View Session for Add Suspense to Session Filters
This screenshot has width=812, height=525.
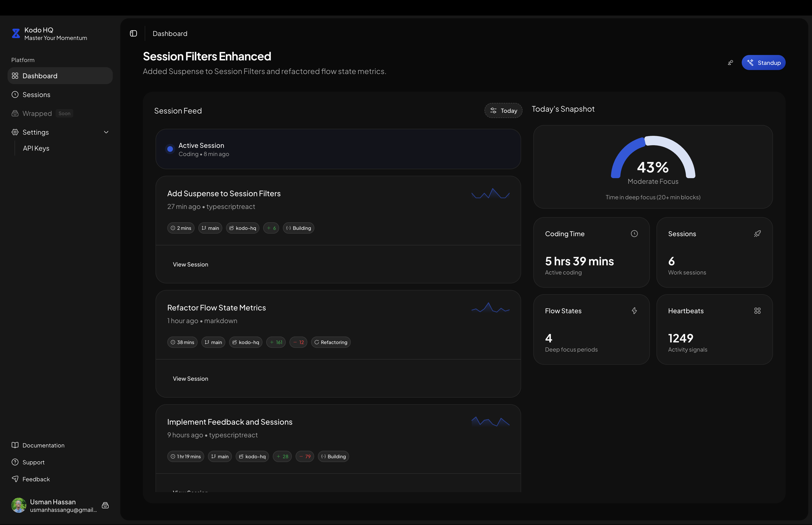(190, 265)
